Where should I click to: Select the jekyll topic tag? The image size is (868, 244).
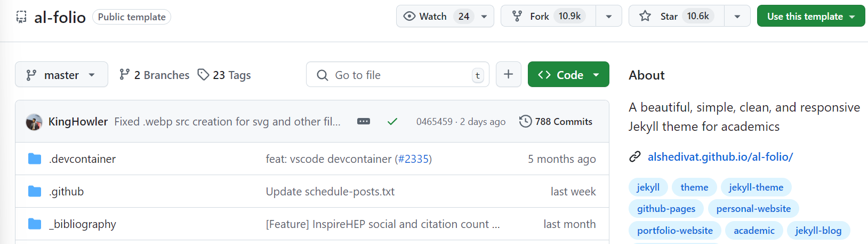[648, 187]
